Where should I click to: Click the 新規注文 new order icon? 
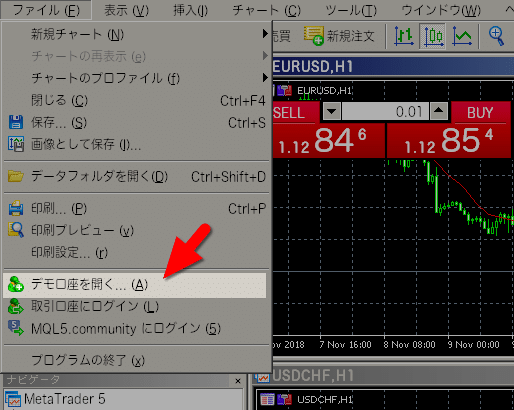point(313,35)
